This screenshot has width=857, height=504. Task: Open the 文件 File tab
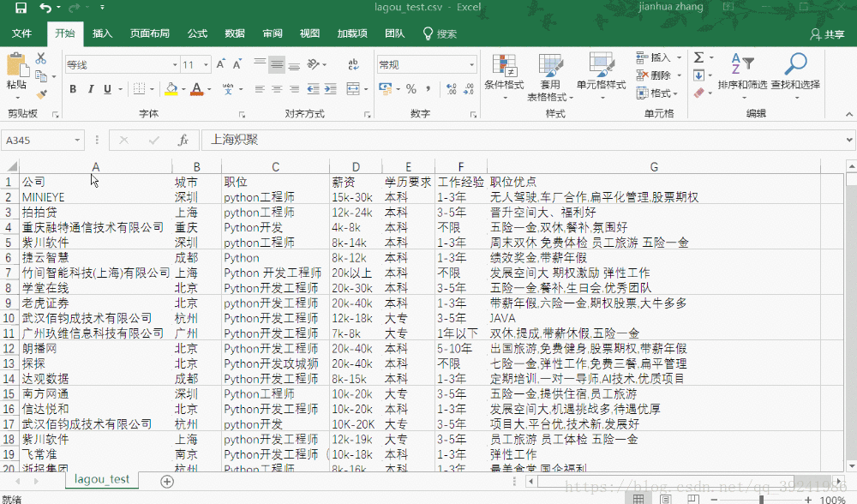(22, 34)
